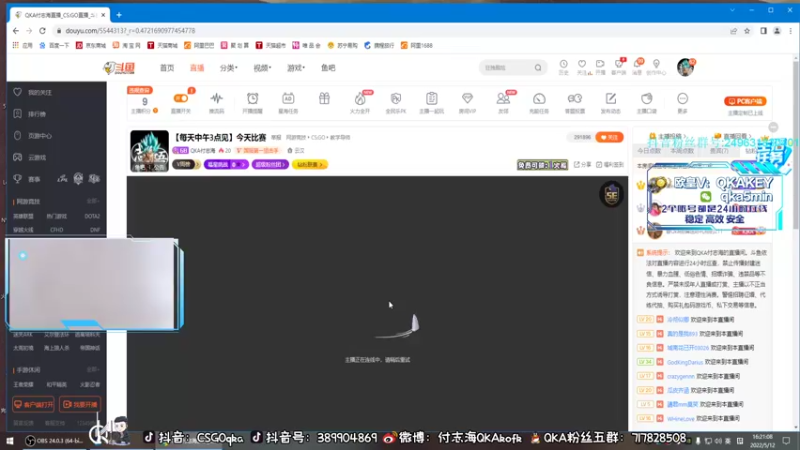Click the SE badge on the video player

pos(611,194)
